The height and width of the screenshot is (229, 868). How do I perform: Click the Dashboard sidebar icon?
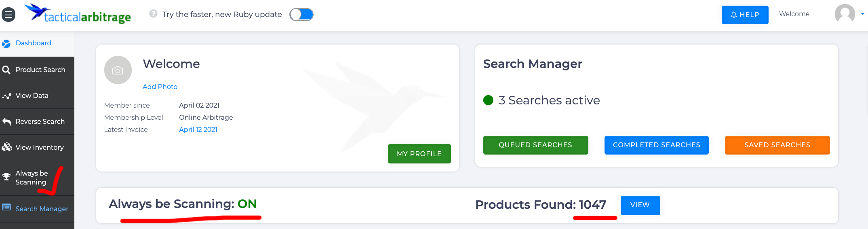click(6, 44)
